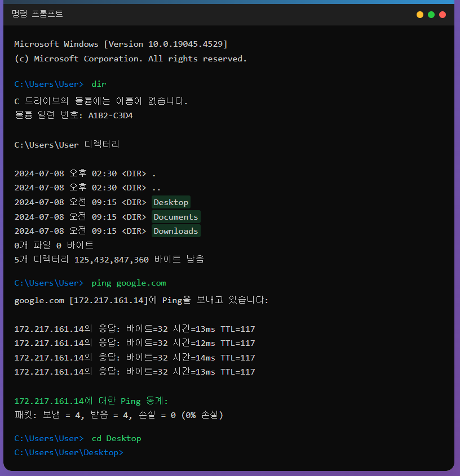Click the volume serial number A1B2-C3D4
Image resolution: width=460 pixels, height=476 pixels.
110,115
